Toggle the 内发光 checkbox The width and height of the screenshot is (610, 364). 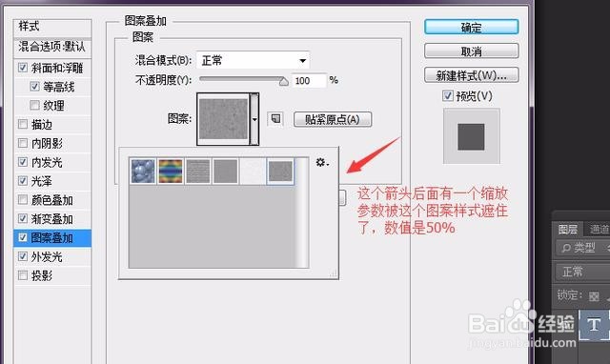click(x=23, y=162)
